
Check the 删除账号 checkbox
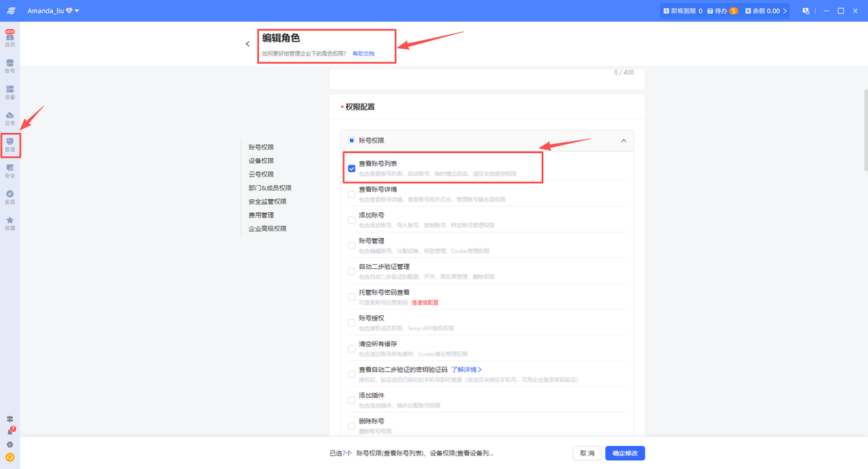coord(352,426)
